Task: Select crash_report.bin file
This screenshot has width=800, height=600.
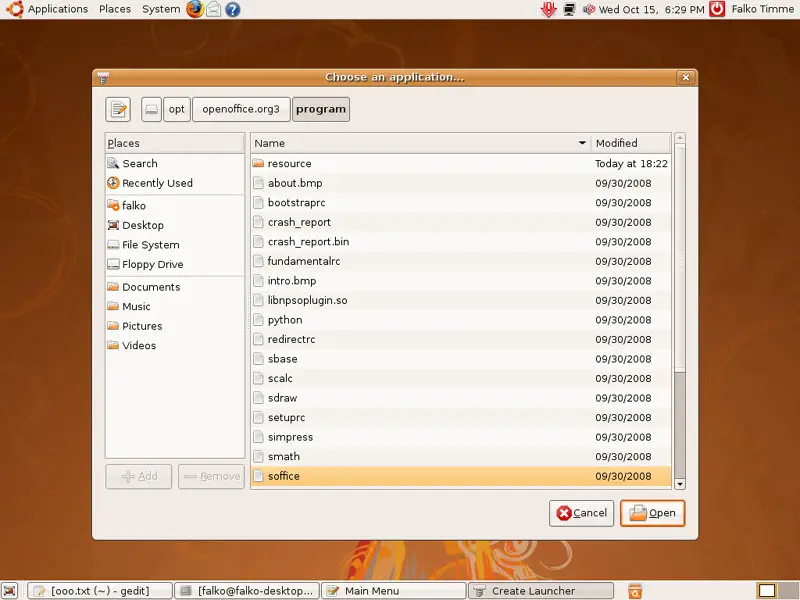Action: (x=461, y=241)
